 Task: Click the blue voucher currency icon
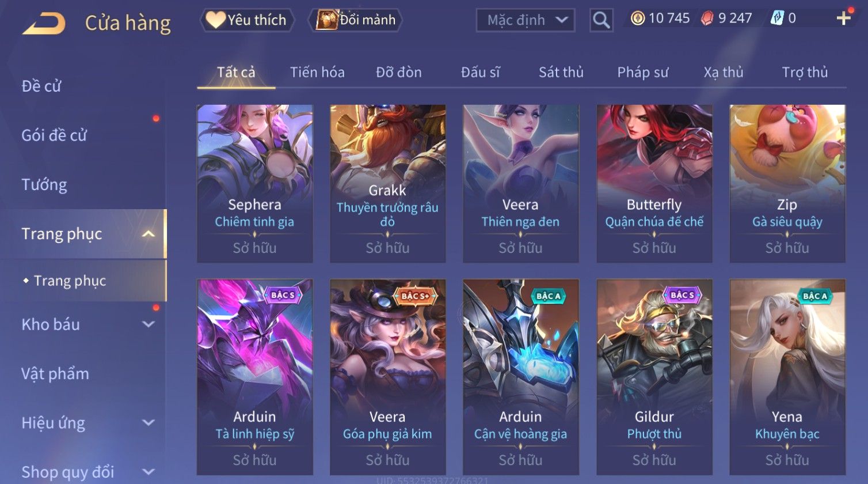(x=777, y=18)
